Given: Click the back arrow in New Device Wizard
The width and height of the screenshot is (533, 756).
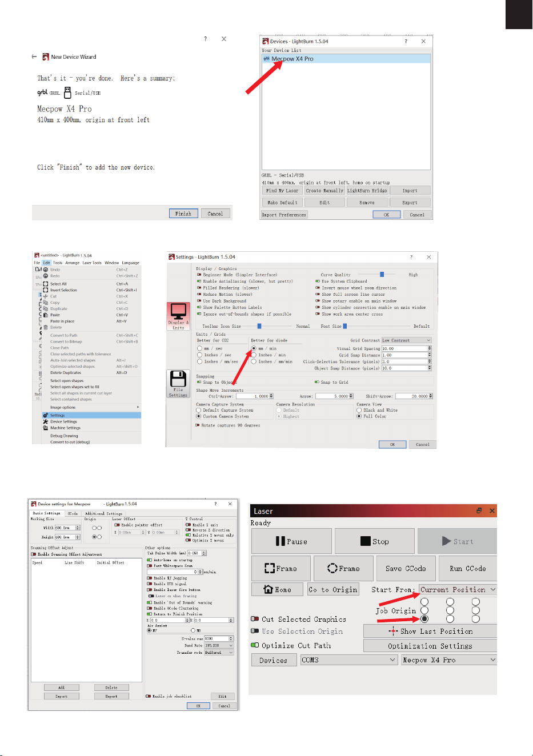Looking at the screenshot, I should click(34, 57).
